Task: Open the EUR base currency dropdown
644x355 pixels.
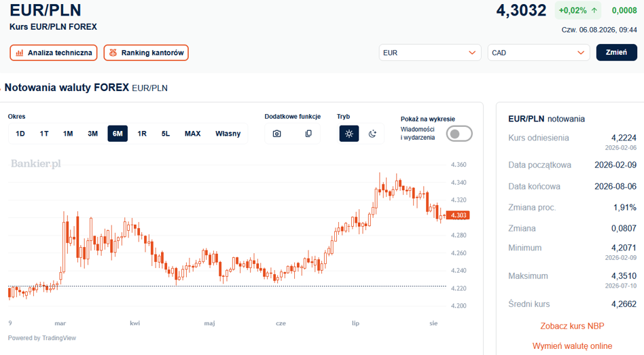Action: pyautogui.click(x=429, y=53)
